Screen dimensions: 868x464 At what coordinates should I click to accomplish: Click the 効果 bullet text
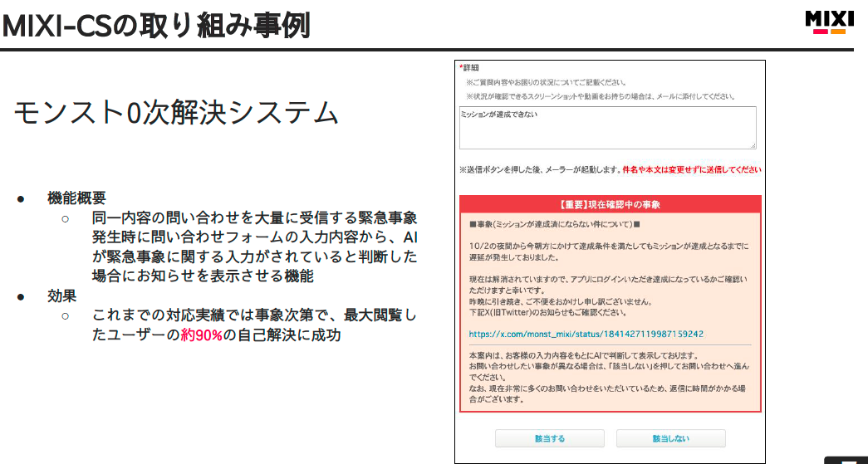tap(62, 296)
